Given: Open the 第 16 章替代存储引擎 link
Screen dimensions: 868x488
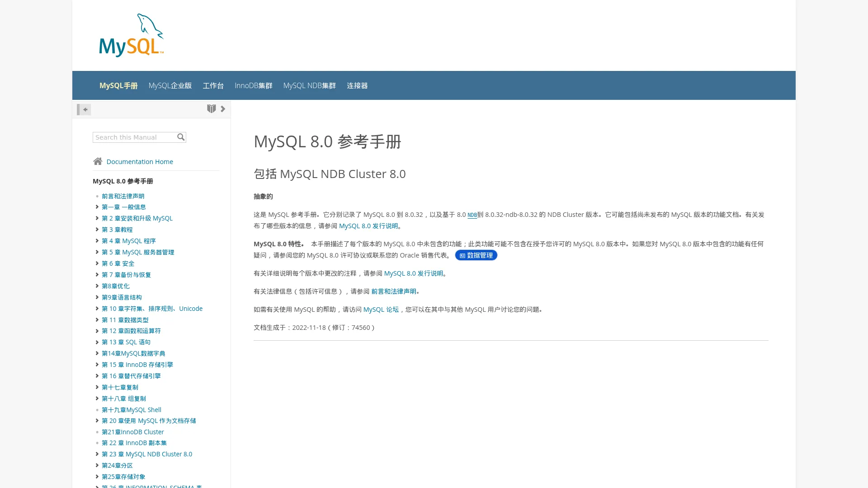Looking at the screenshot, I should coord(131,376).
